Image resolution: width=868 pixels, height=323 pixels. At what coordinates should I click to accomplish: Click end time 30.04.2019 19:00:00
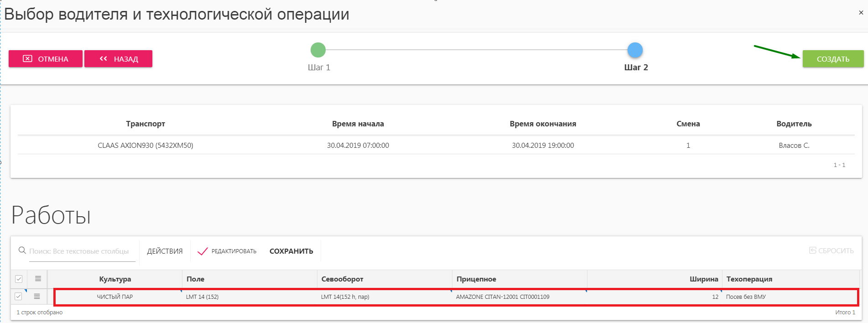[543, 146]
